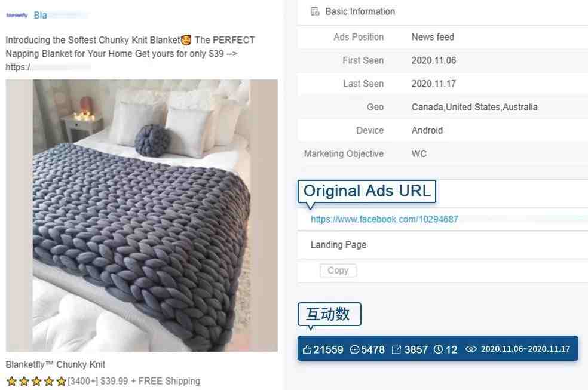The width and height of the screenshot is (588, 390).
Task: Click the Blanketfly advertiser logo
Action: click(x=17, y=16)
